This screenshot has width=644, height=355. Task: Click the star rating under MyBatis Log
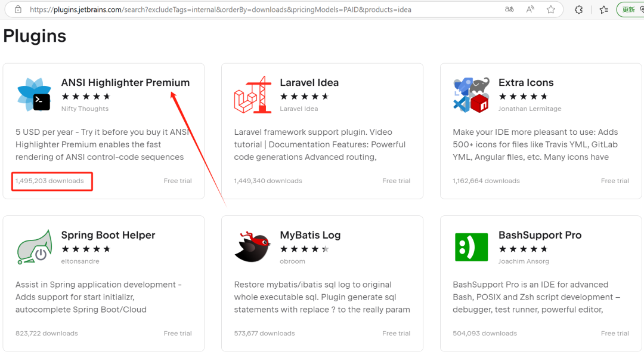[x=304, y=249]
